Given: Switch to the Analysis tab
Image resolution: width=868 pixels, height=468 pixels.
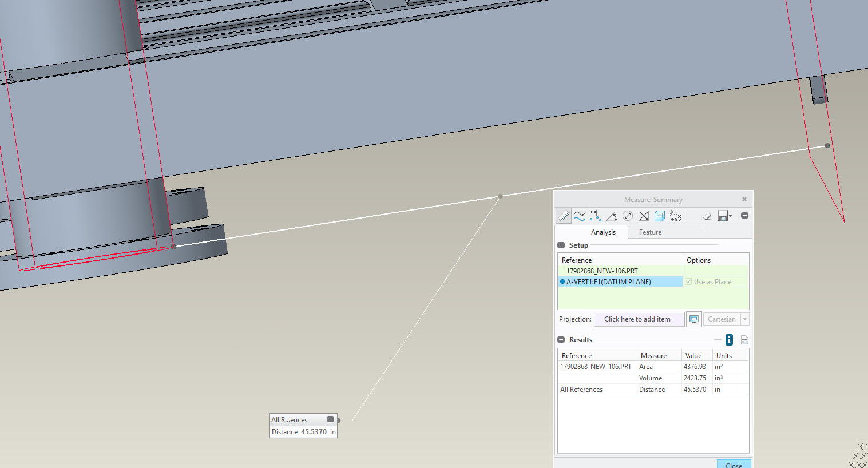Looking at the screenshot, I should (x=603, y=232).
